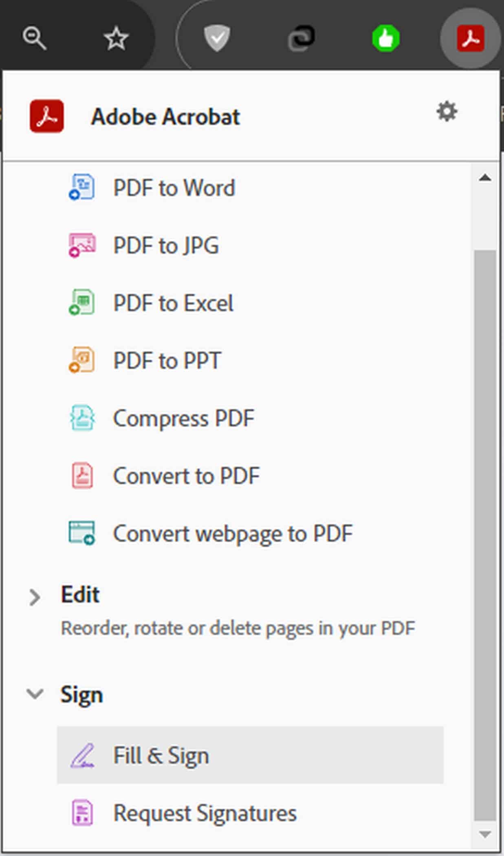This screenshot has height=856, width=504.
Task: Click the PDF to PPT icon
Action: [82, 360]
